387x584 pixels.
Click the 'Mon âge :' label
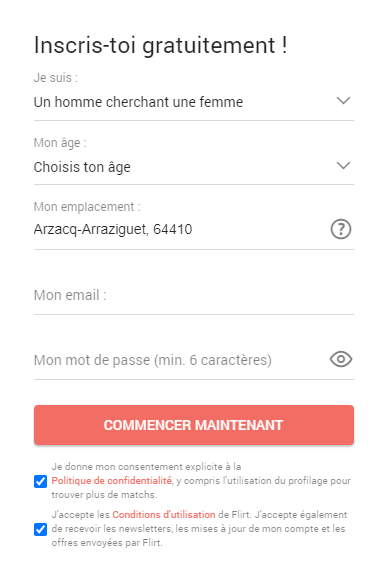[60, 143]
